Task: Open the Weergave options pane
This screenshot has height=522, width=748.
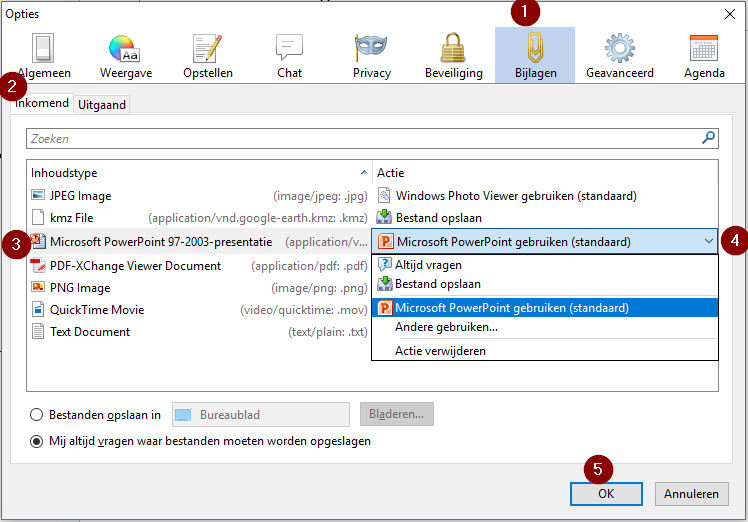Action: pos(126,55)
